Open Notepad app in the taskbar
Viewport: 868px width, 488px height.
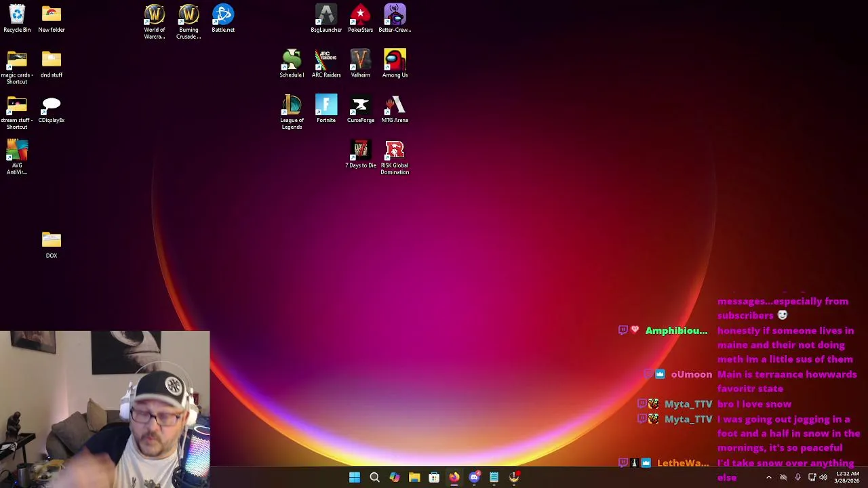494,478
